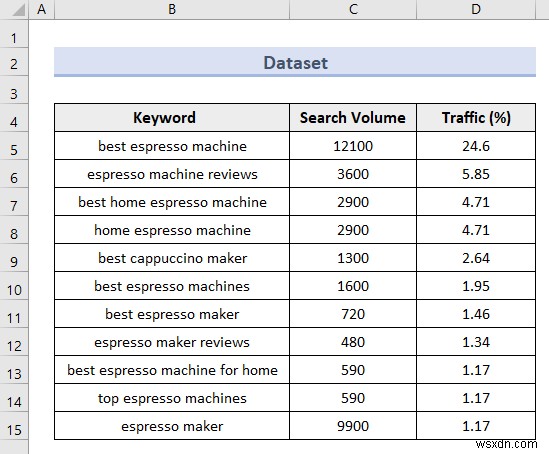The image size is (549, 454).
Task: Select cell 'home espresso machine' in row 8
Action: 172,230
